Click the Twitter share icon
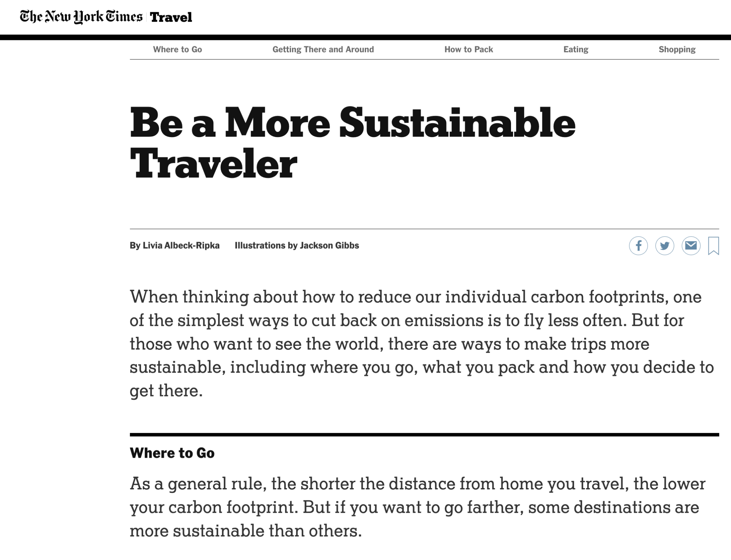 [664, 245]
